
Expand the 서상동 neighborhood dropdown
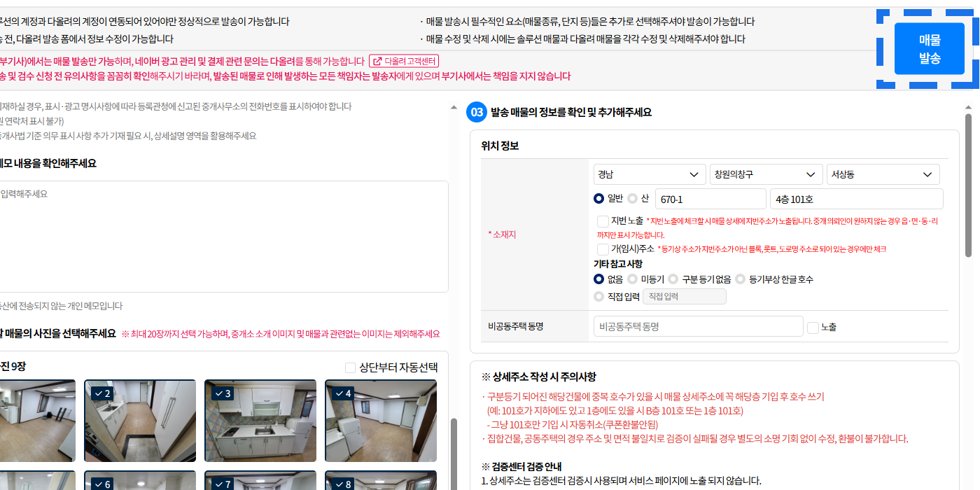(883, 174)
